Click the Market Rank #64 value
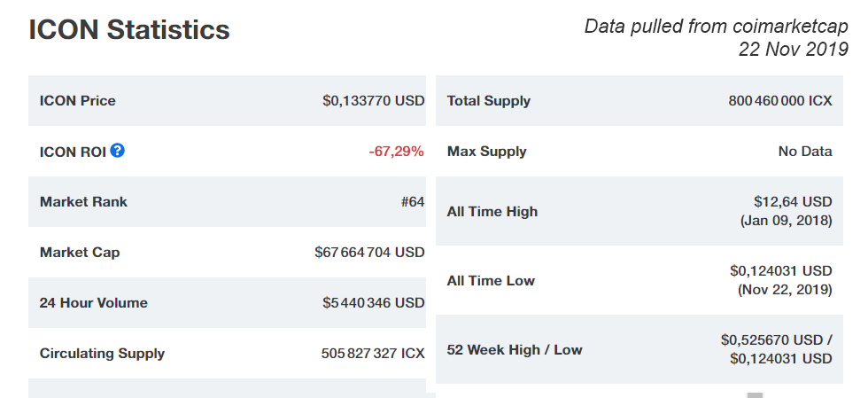 413,202
